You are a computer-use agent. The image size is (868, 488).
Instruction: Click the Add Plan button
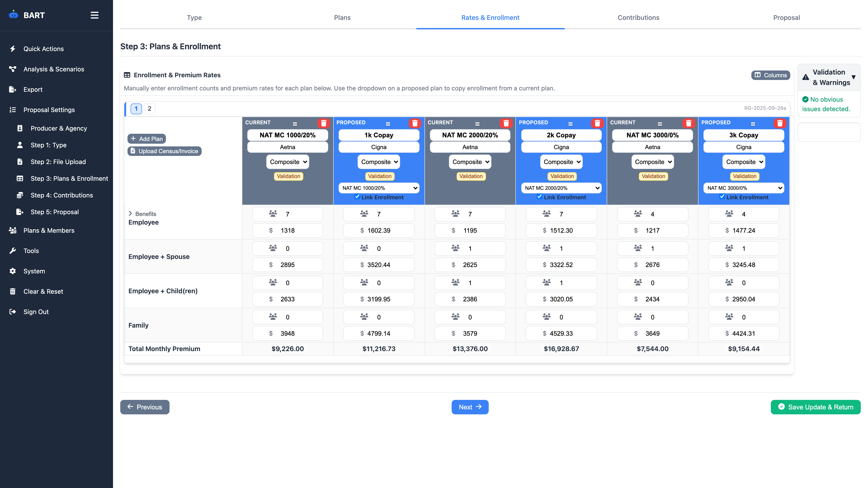(146, 138)
